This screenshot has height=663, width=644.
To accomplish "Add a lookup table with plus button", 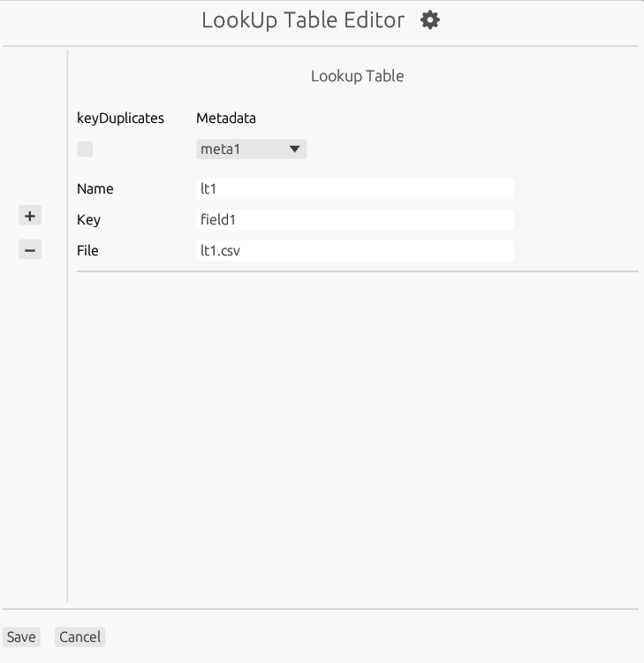I will coord(30,216).
